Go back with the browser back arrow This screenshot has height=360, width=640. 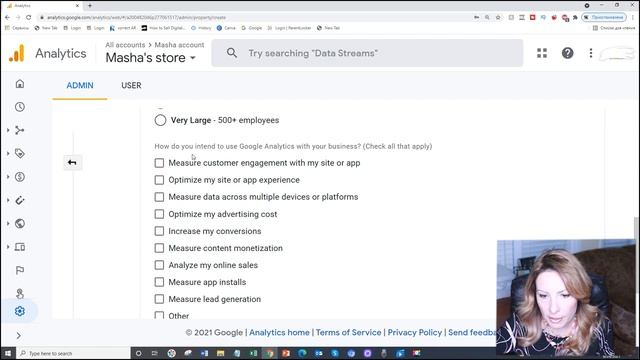[x=7, y=17]
